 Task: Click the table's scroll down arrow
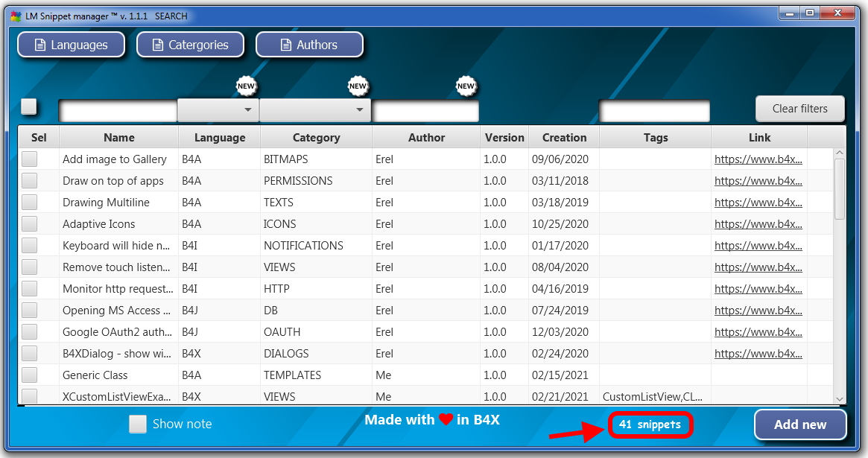[x=839, y=399]
